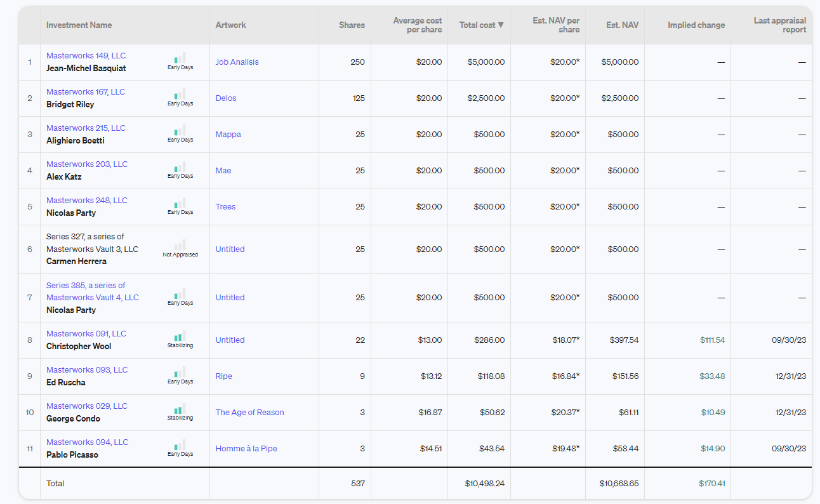This screenshot has height=504, width=820.
Task: Sort by Total cost column header
Action: pos(482,25)
